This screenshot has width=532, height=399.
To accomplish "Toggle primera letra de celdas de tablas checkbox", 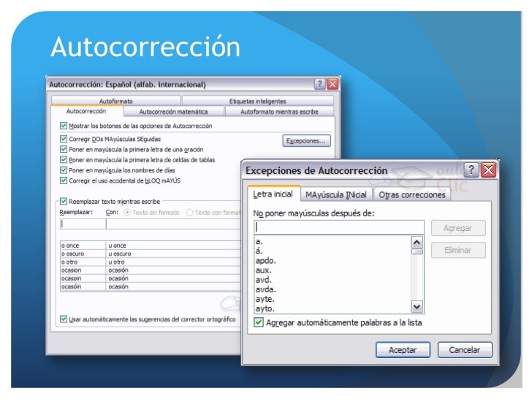I will click(64, 160).
